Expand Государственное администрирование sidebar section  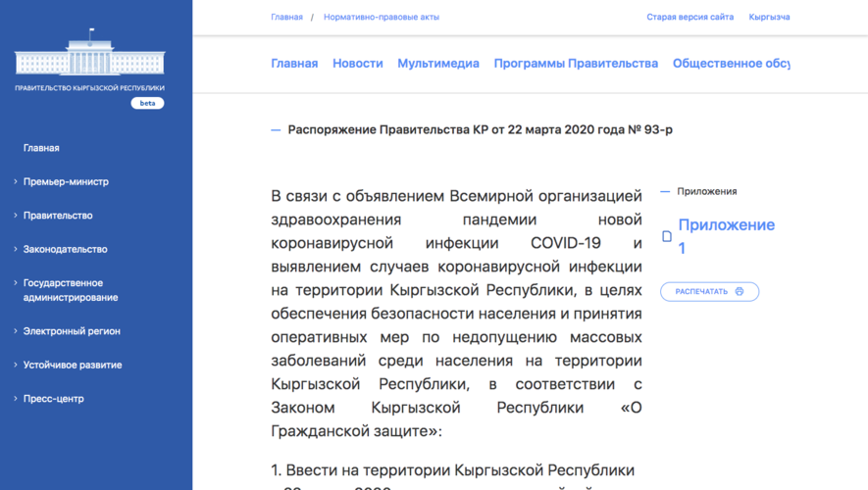coord(71,290)
